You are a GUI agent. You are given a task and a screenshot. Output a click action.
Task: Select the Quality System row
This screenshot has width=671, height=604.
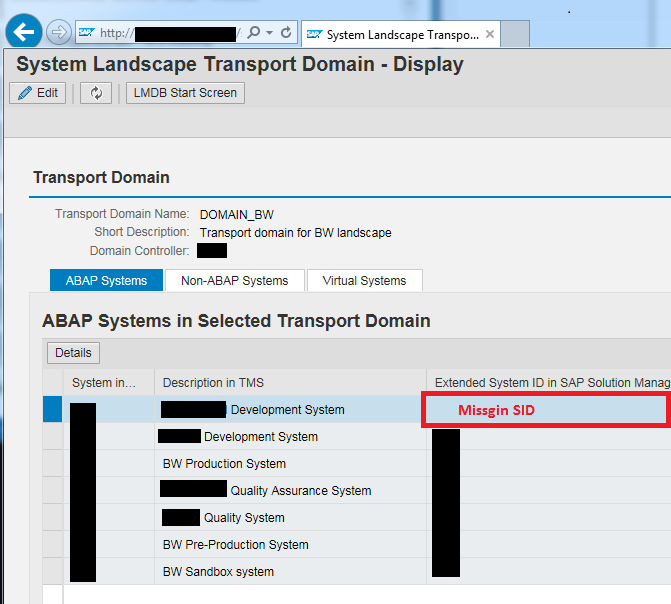[357, 518]
